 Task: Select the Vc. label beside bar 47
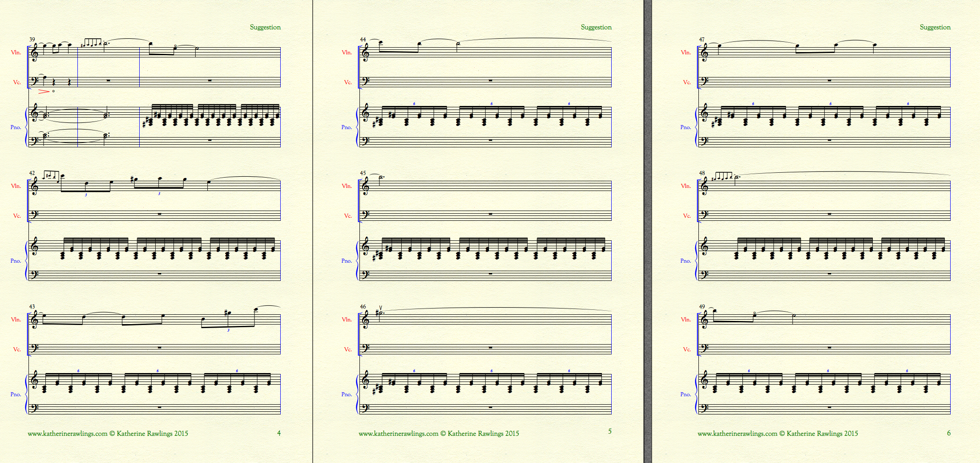pos(687,82)
